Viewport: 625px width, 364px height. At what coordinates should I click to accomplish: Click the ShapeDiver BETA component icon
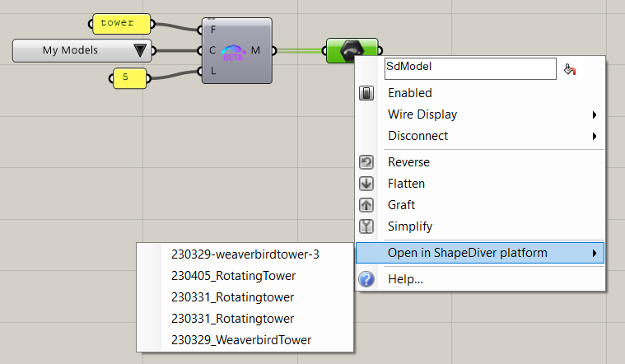pyautogui.click(x=235, y=51)
